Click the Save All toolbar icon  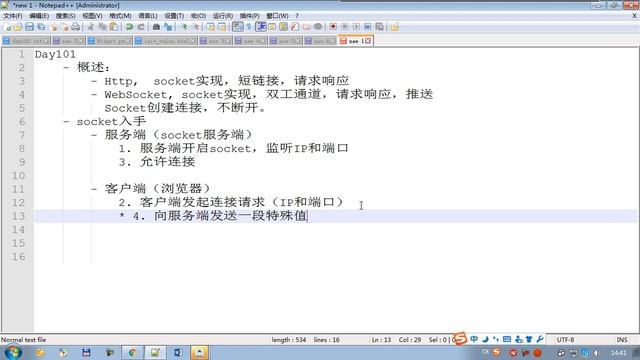pyautogui.click(x=41, y=27)
